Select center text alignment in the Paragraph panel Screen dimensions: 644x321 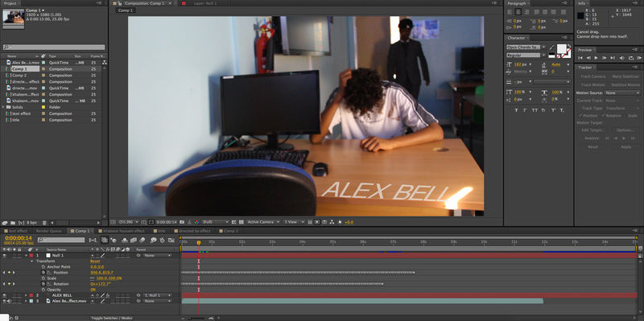tap(518, 12)
